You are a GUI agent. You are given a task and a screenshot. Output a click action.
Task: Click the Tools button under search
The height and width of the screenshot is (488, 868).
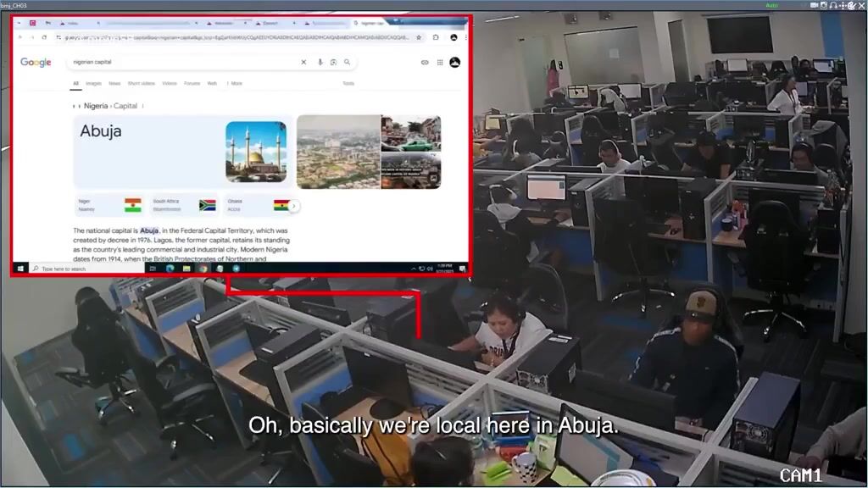pos(348,83)
